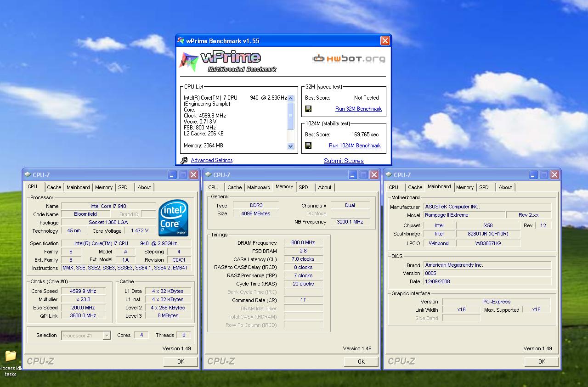Click the memory Size 4096 MBytes field
Screen dimensions: 588x387
(256, 213)
